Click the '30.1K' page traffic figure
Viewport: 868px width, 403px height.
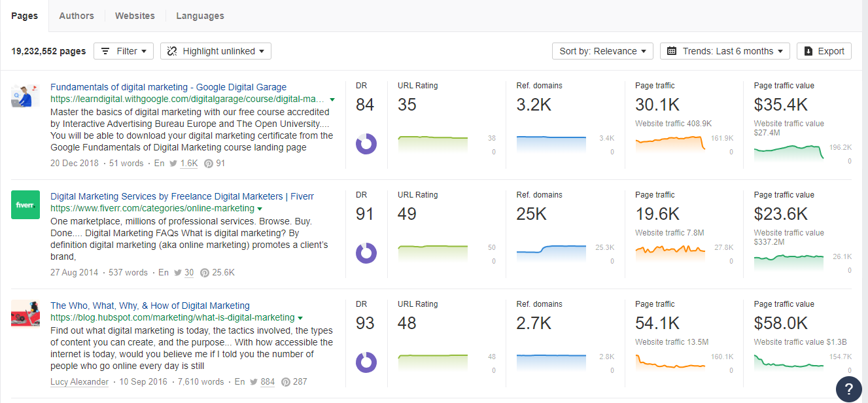click(x=657, y=105)
